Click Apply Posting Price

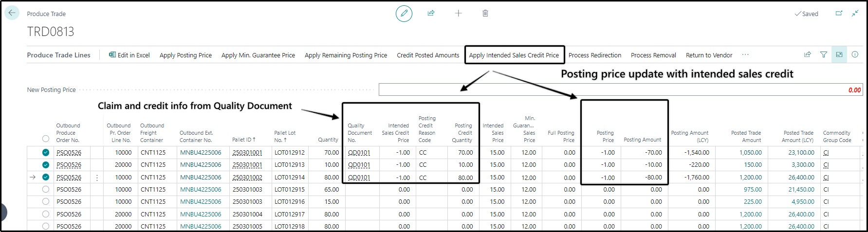click(185, 55)
